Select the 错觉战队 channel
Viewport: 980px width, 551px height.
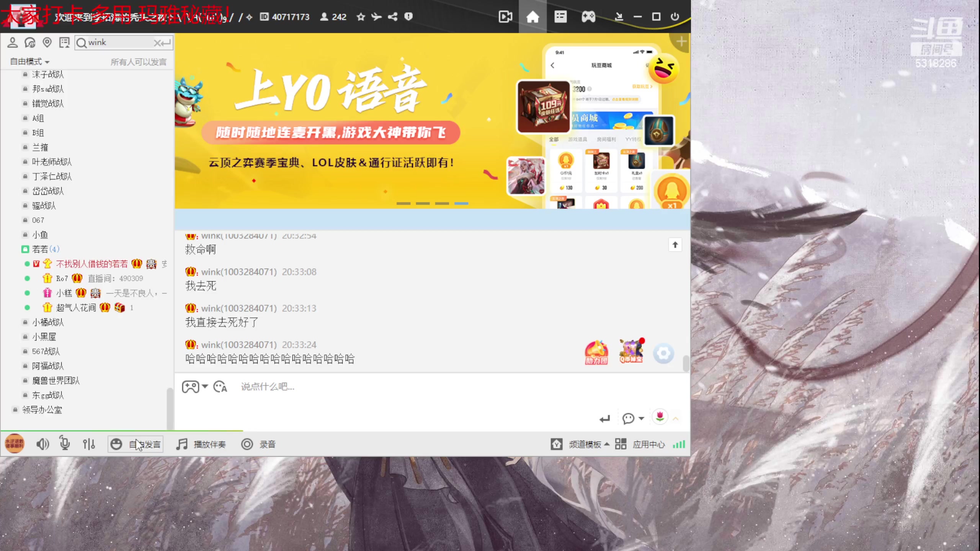(x=47, y=103)
